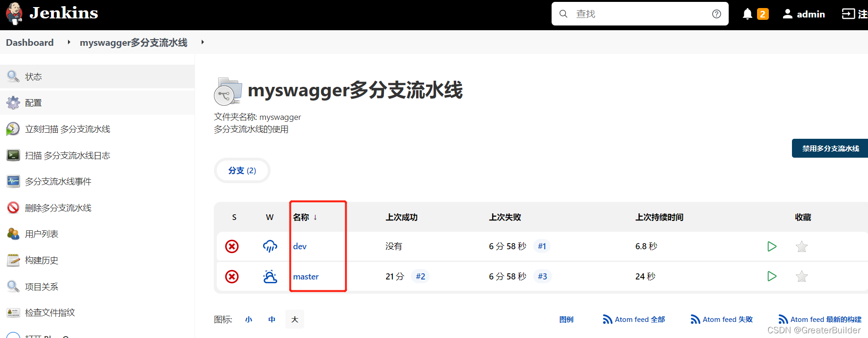Open the admin user link
868x338 pixels.
point(811,14)
